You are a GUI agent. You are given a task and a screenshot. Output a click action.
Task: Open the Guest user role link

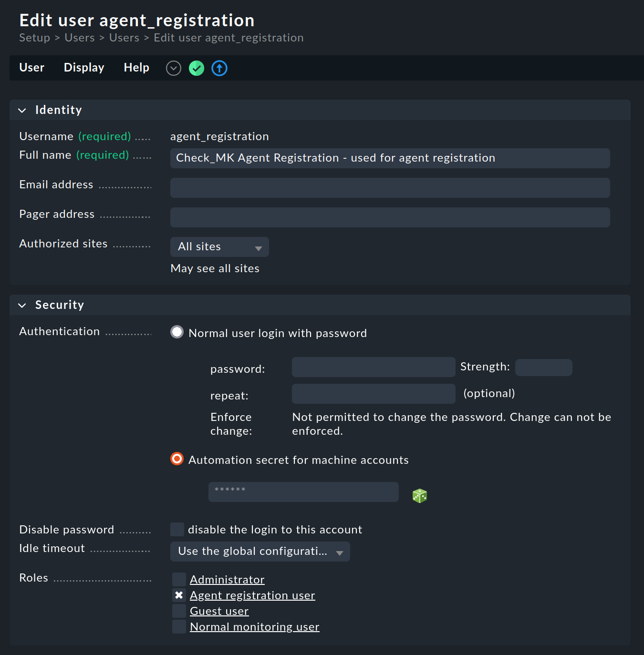pyautogui.click(x=219, y=611)
